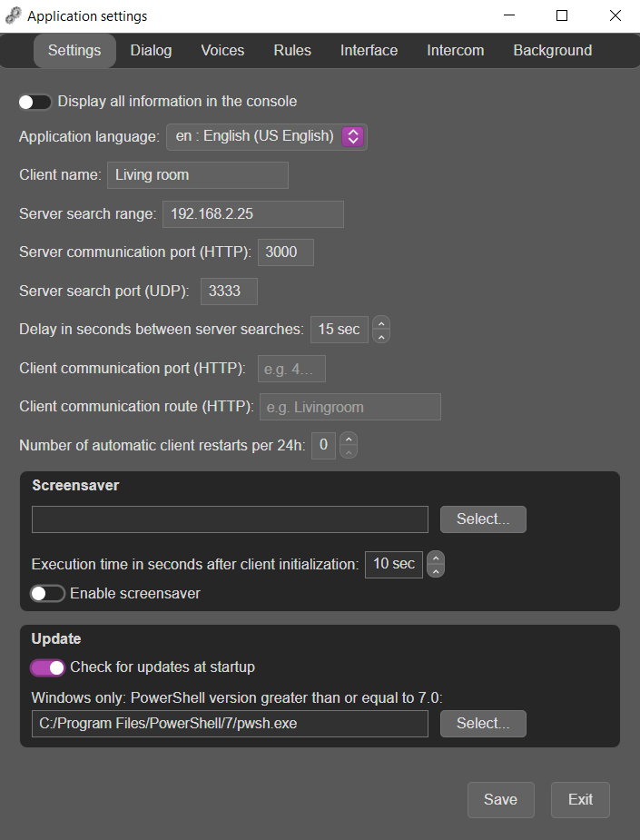Viewport: 640px width, 840px height.
Task: Click Select button for screensaver file
Action: (x=483, y=519)
